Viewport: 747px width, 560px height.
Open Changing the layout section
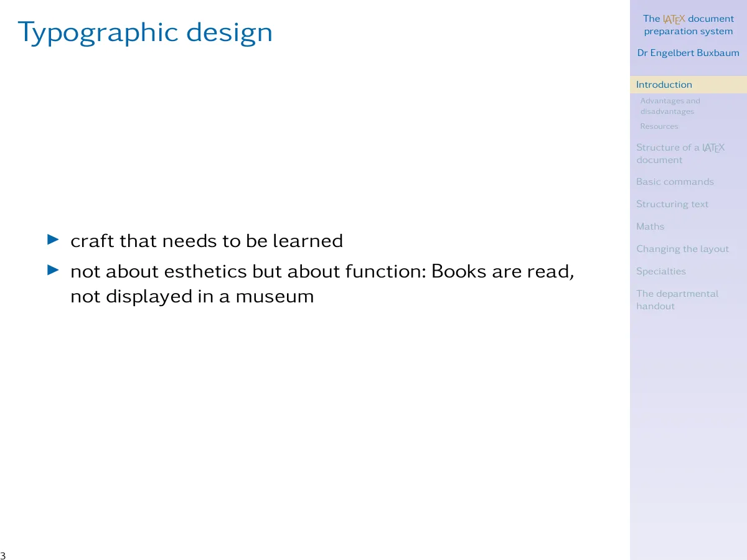[x=682, y=249]
